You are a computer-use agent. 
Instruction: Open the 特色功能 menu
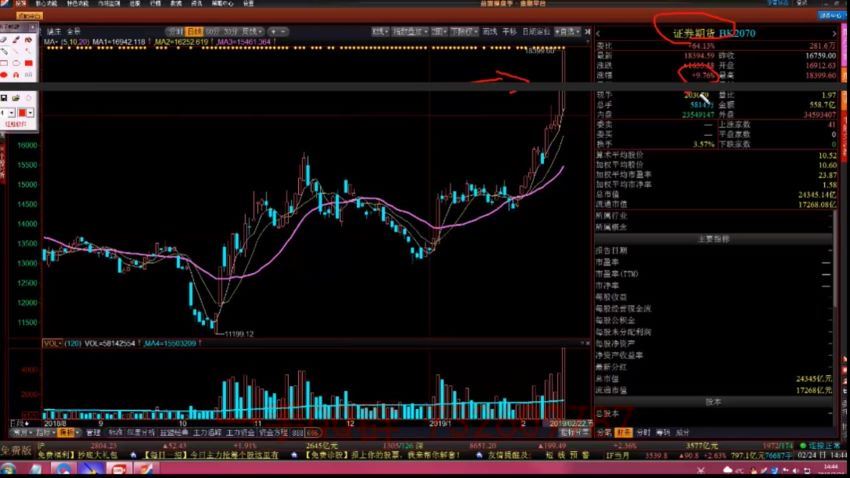tap(78, 3)
